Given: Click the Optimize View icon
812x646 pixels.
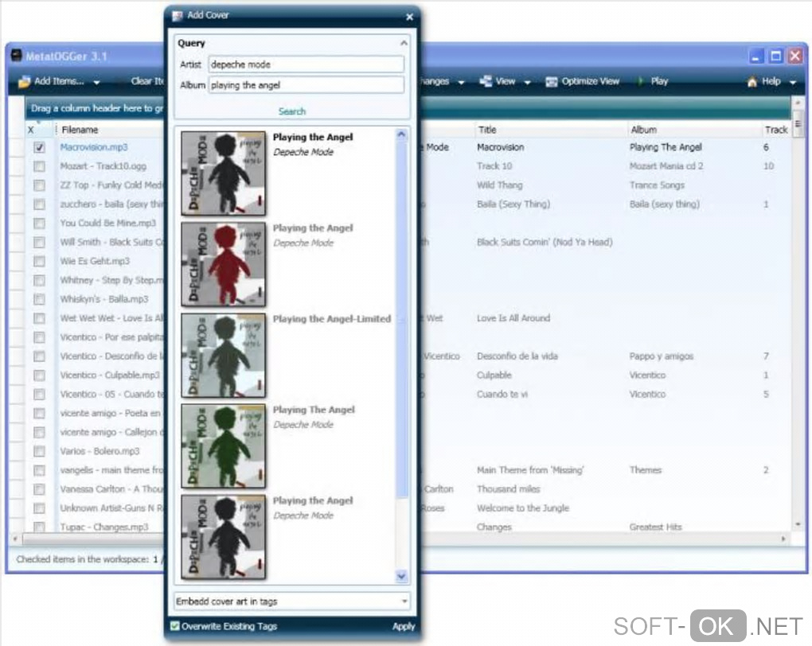Looking at the screenshot, I should (x=552, y=81).
